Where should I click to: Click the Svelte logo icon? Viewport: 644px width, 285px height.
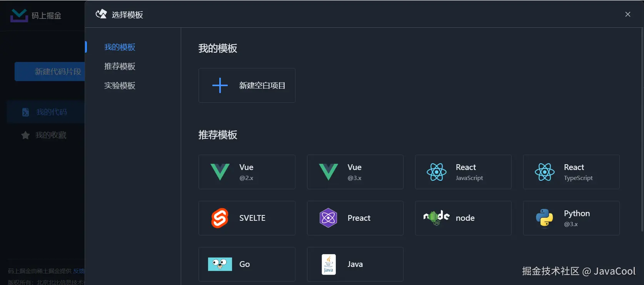[220, 218]
